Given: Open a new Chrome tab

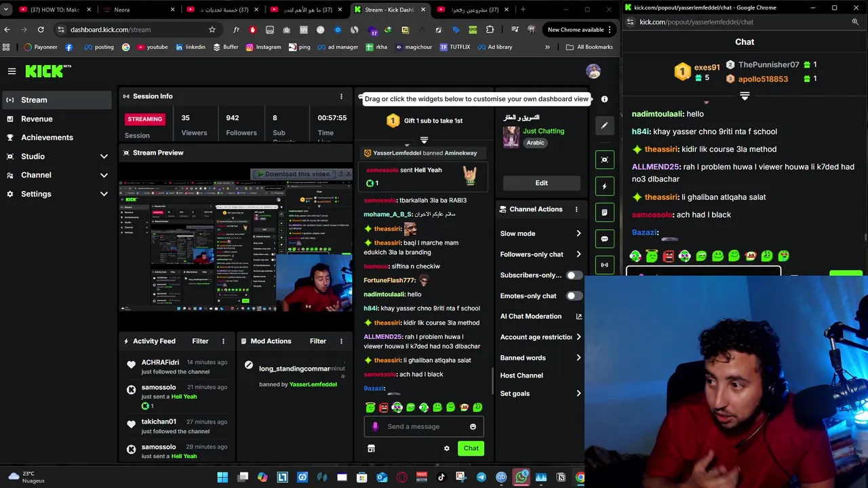Looking at the screenshot, I should tap(523, 9).
